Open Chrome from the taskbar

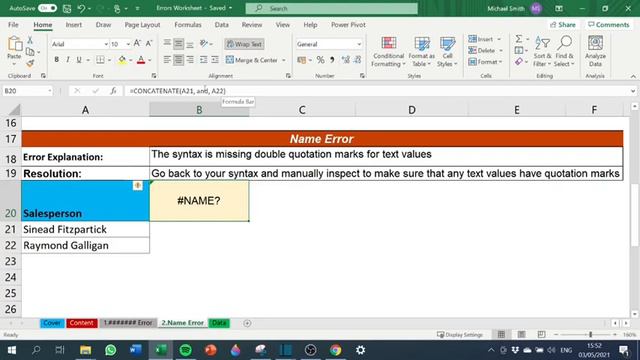(x=336, y=350)
